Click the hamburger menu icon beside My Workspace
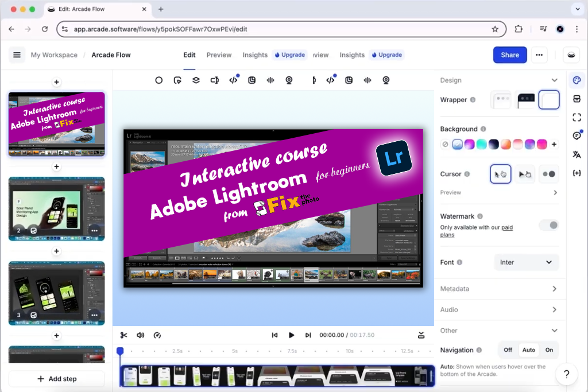Screen dimensions: 588x392 point(17,55)
